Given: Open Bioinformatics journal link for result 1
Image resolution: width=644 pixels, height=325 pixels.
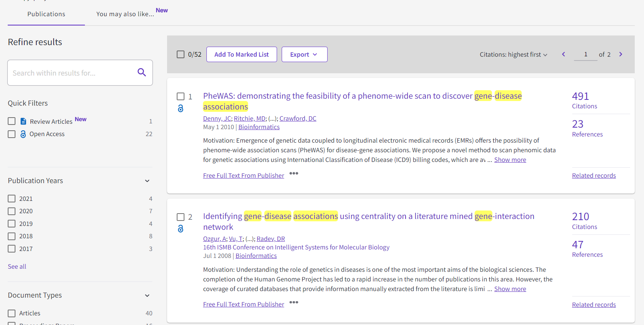Looking at the screenshot, I should pos(259,127).
